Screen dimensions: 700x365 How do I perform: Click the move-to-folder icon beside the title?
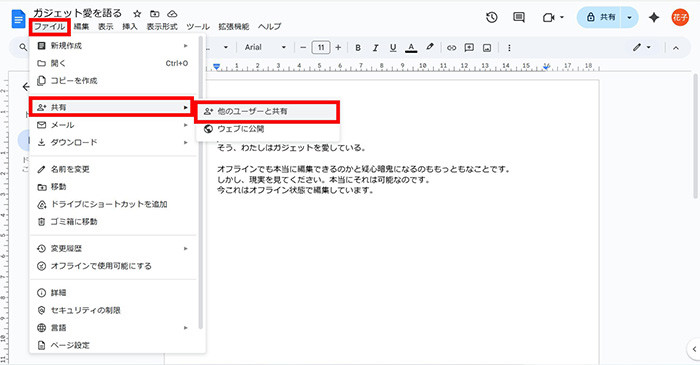(x=154, y=14)
